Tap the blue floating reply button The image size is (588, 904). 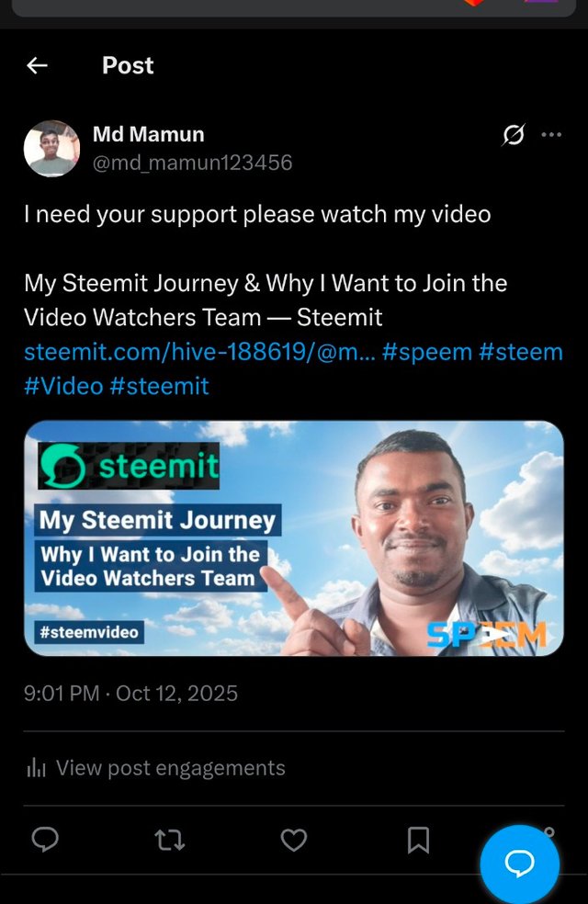tap(519, 864)
